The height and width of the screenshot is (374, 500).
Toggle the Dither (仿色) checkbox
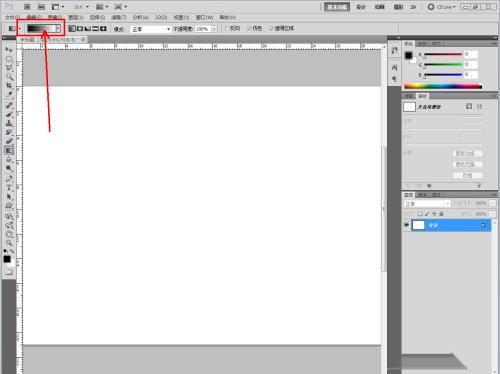[x=249, y=29]
